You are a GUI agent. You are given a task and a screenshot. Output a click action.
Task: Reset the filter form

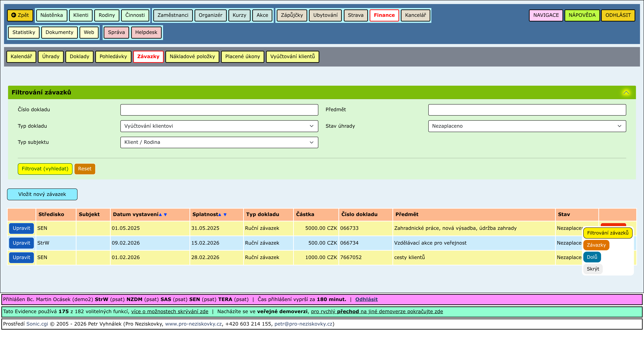(x=85, y=169)
